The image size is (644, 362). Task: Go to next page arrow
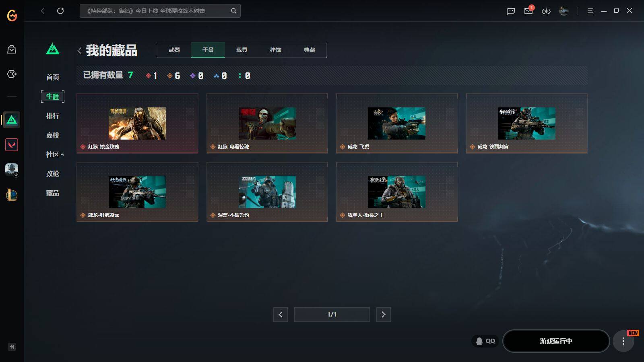tap(383, 315)
